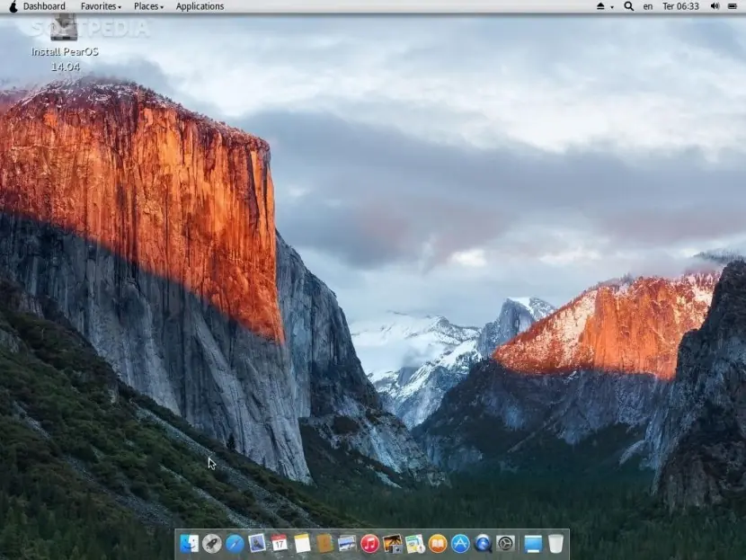
Task: Open the brown Contacts book icon
Action: pyautogui.click(x=324, y=543)
